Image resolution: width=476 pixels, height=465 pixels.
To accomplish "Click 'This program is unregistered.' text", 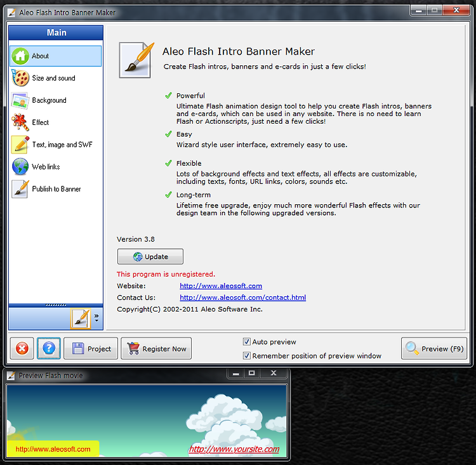I will pyautogui.click(x=166, y=274).
